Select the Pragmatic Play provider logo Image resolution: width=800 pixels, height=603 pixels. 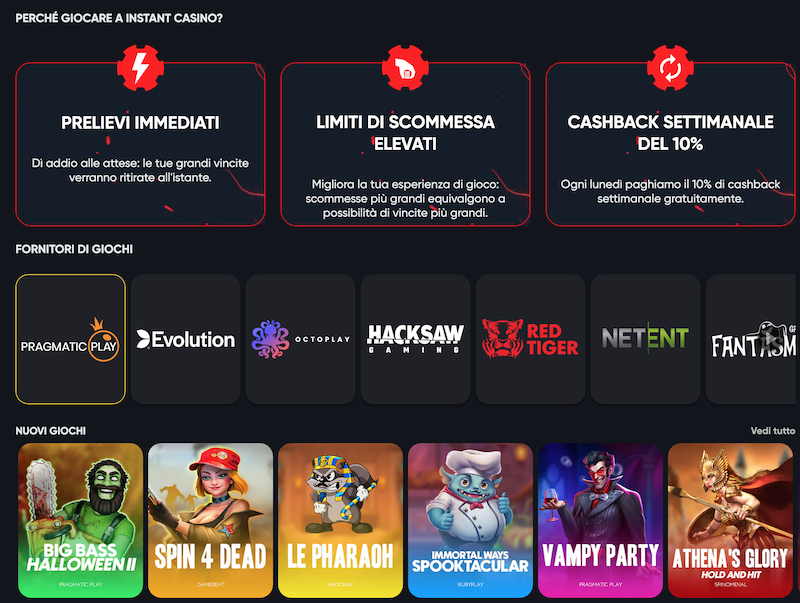70,339
